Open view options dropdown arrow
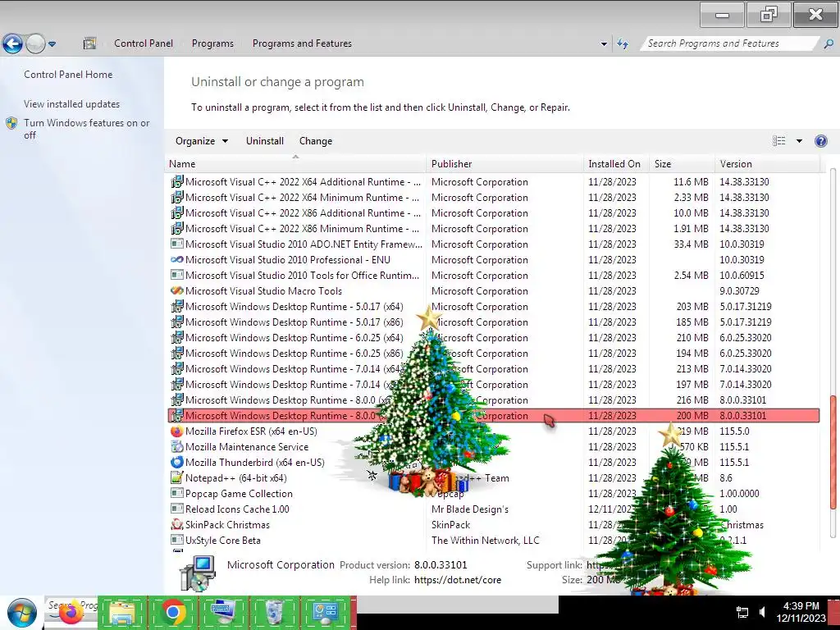 click(x=799, y=141)
